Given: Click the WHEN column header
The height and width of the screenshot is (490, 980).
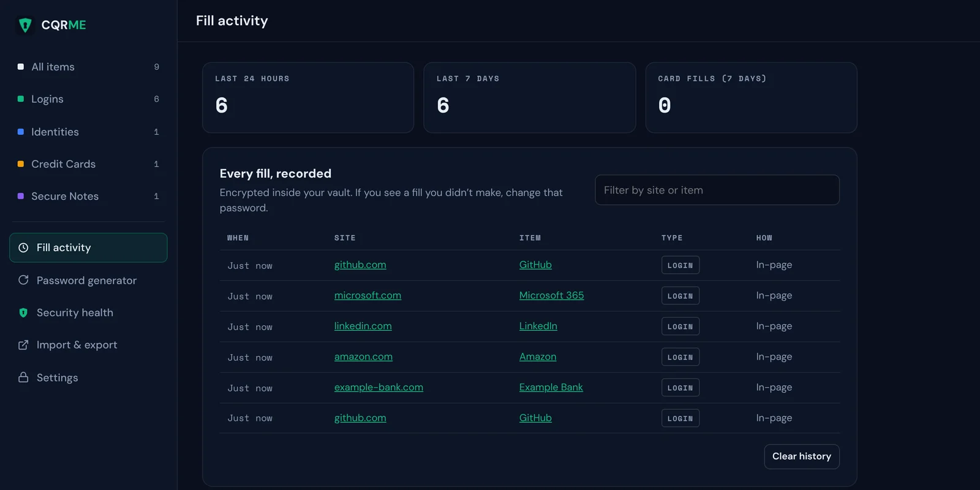Looking at the screenshot, I should click(x=238, y=238).
